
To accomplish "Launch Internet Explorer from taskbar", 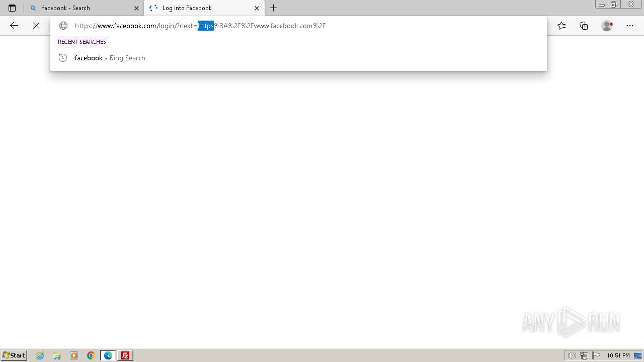I will (x=40, y=355).
